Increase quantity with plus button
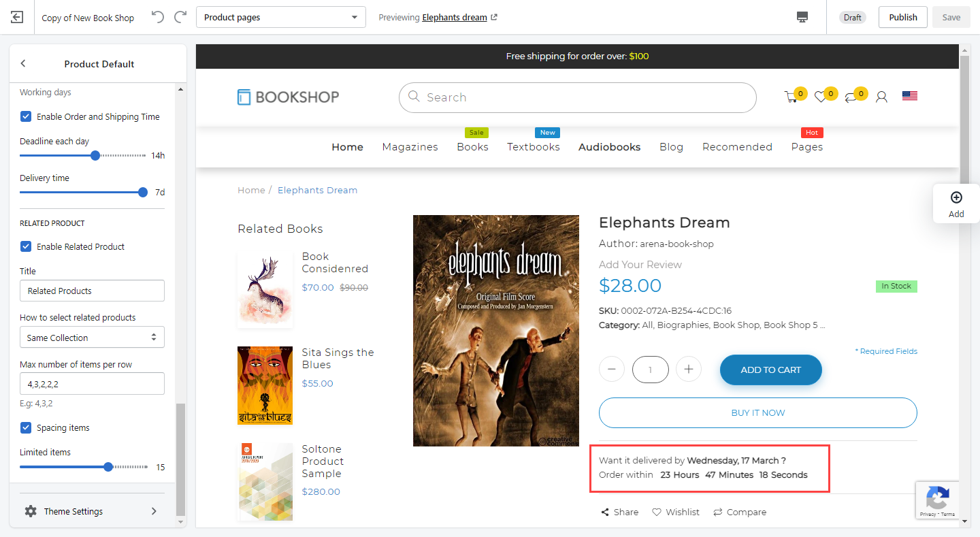The width and height of the screenshot is (980, 537). [x=689, y=370]
